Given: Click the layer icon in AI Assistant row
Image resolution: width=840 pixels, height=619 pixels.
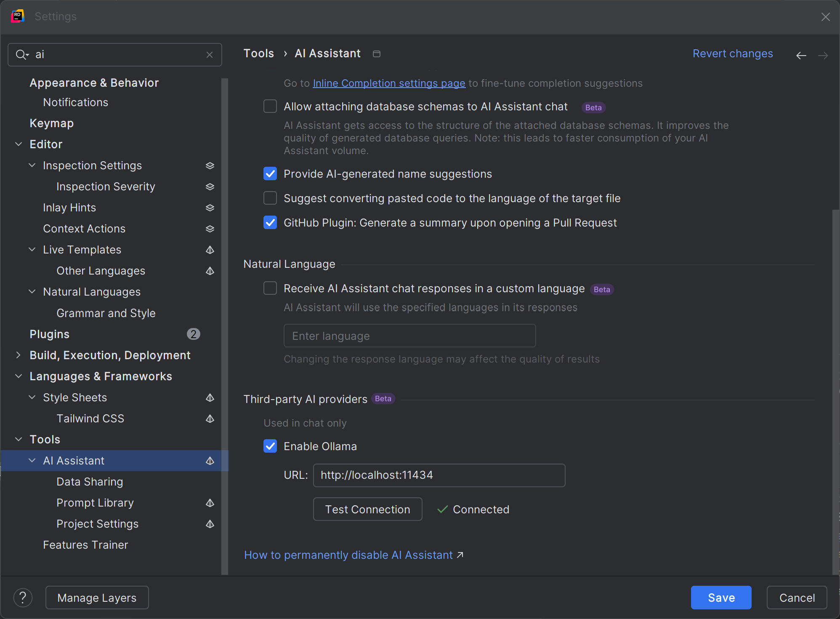Looking at the screenshot, I should [210, 461].
